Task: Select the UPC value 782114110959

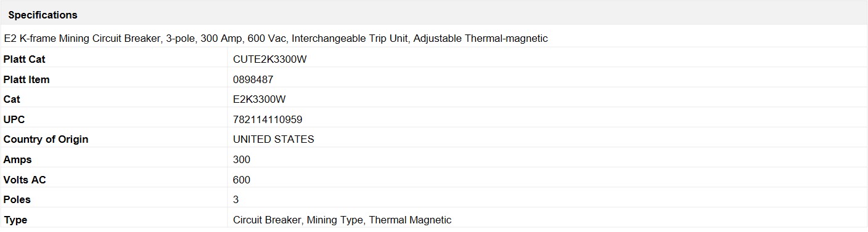Action: pos(268,119)
